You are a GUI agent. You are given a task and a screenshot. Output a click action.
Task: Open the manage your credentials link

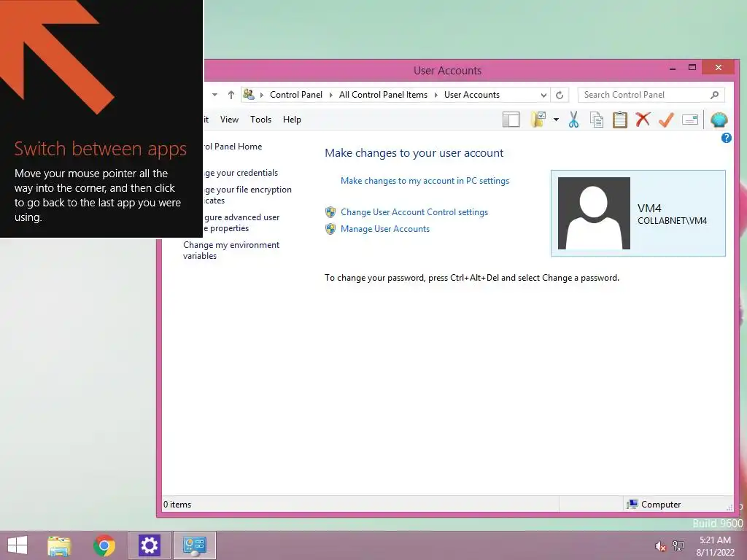point(241,173)
